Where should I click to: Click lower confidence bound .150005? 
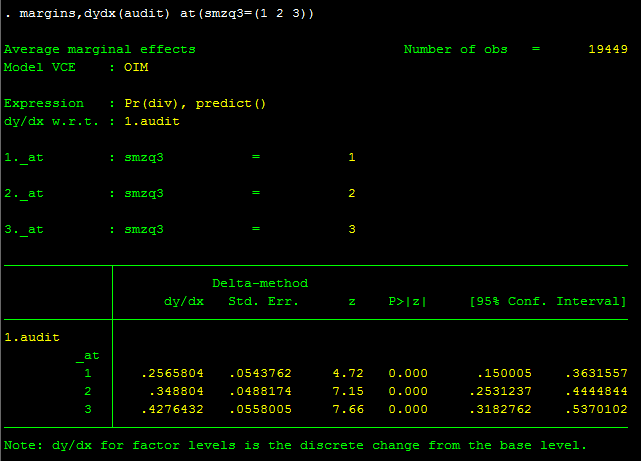[504, 373]
